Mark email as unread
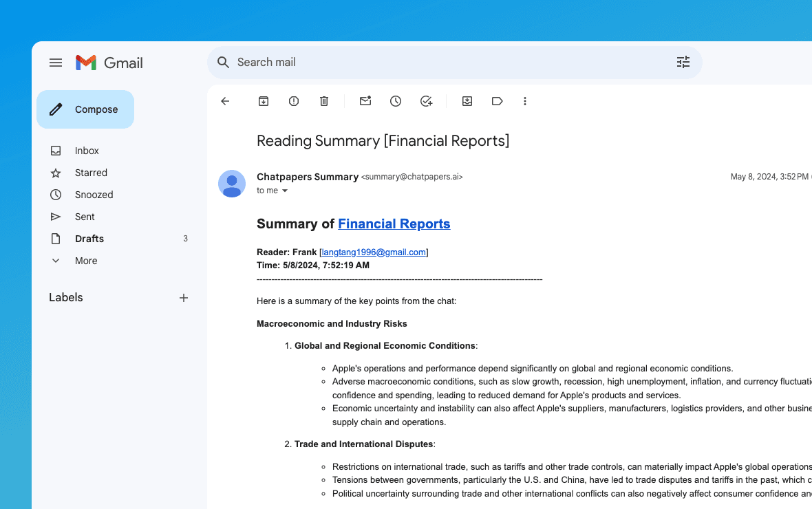Screen dimensions: 812x509 [365, 101]
